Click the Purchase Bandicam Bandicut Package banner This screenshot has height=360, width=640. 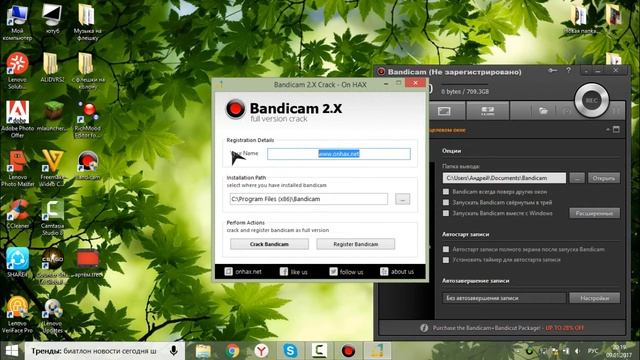point(508,328)
